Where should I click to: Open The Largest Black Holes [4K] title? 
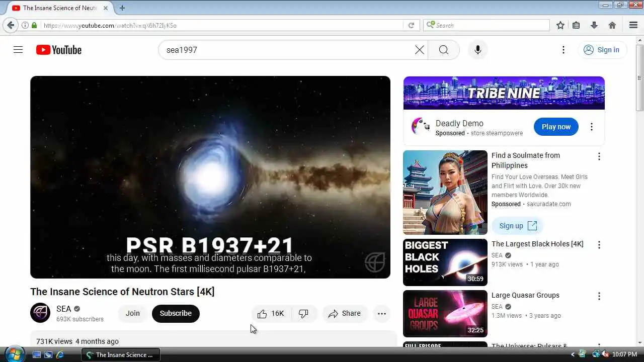click(x=537, y=244)
